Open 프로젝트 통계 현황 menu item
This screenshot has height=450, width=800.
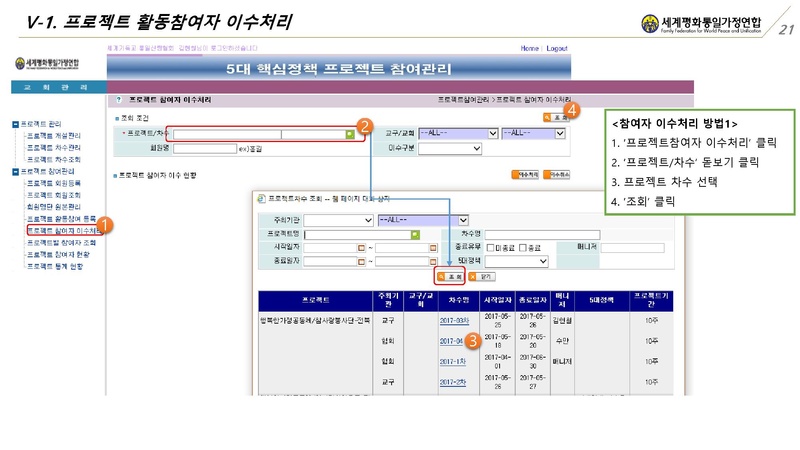coord(55,266)
